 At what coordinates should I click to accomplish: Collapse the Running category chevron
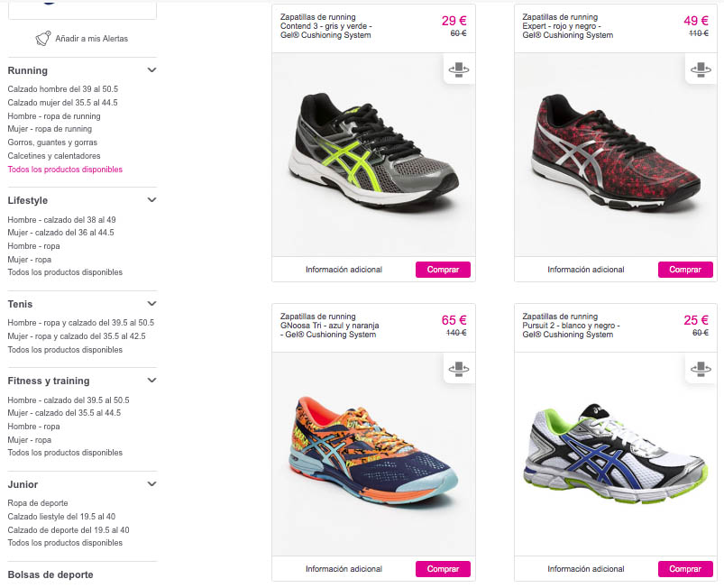click(x=151, y=70)
